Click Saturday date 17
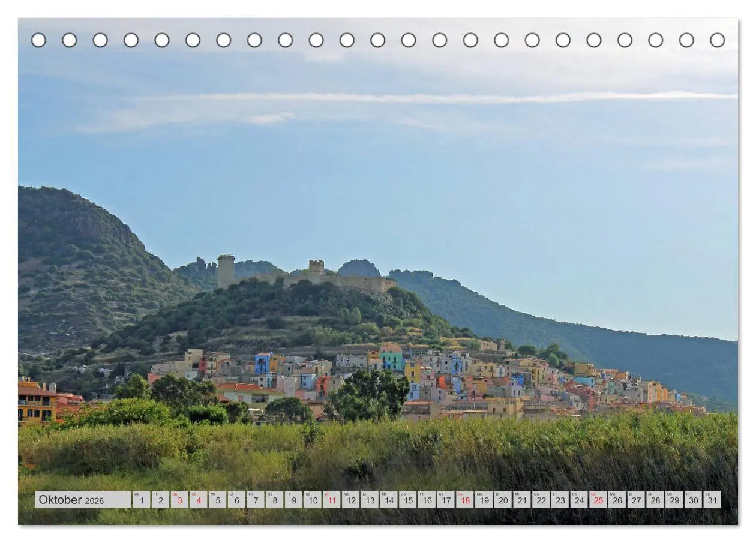 [446, 500]
